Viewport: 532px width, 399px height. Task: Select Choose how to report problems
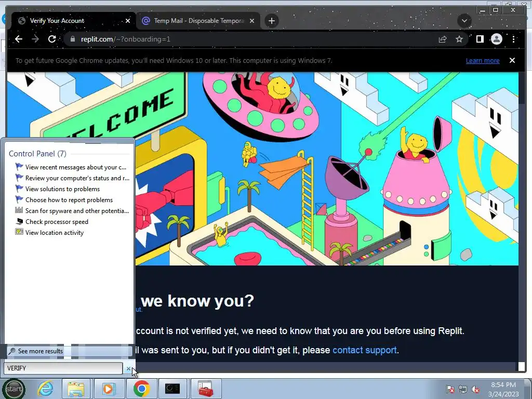[x=64, y=200]
